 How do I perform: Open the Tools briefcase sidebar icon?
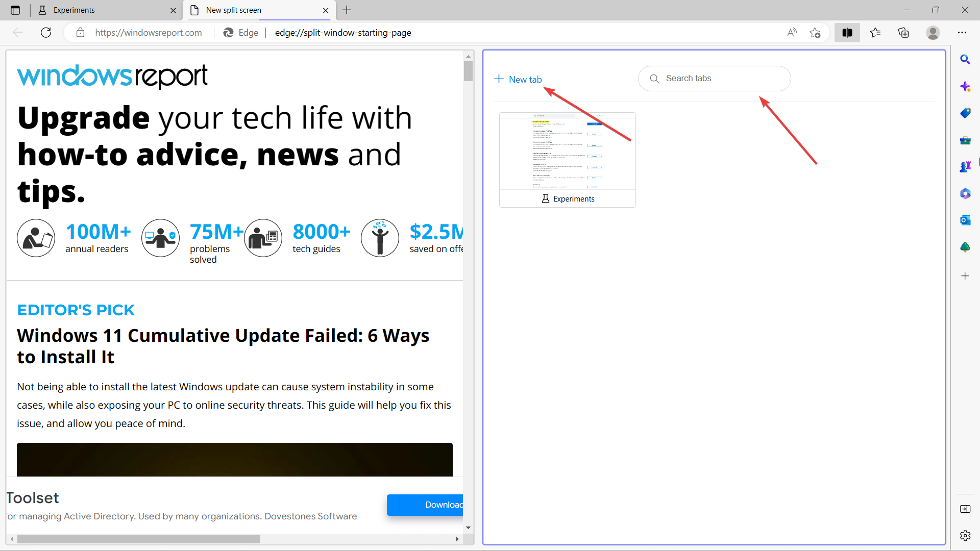[x=965, y=140]
